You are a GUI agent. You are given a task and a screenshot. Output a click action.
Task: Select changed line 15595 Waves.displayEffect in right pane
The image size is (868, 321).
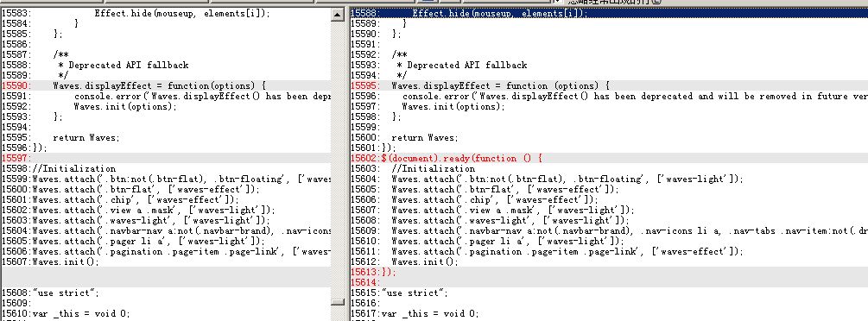[609, 85]
